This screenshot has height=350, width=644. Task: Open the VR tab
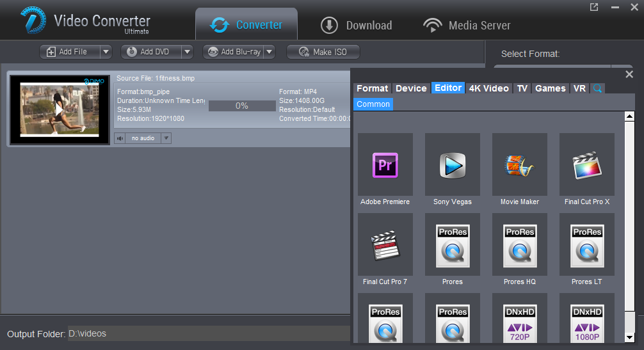[579, 88]
